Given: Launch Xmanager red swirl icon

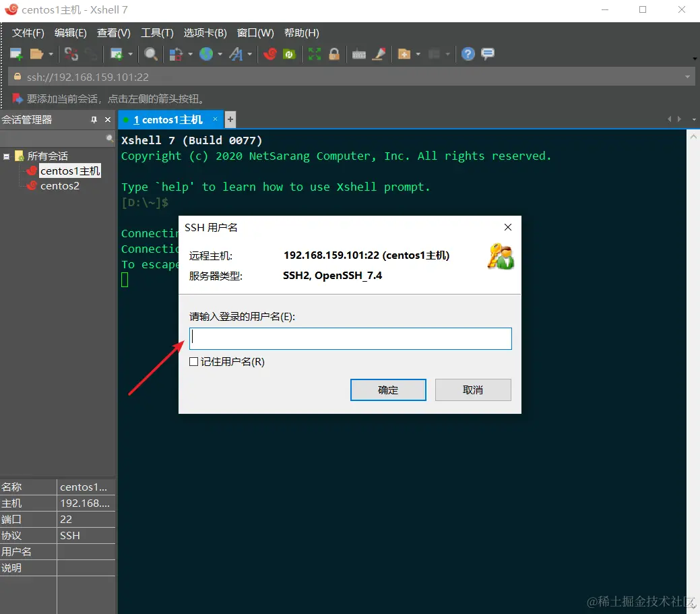Looking at the screenshot, I should [x=270, y=54].
